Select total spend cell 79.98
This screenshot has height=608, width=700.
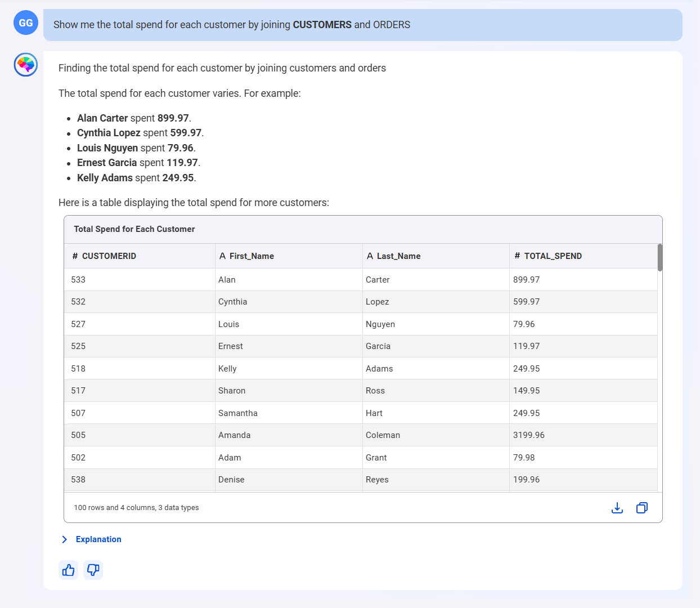[x=584, y=458]
